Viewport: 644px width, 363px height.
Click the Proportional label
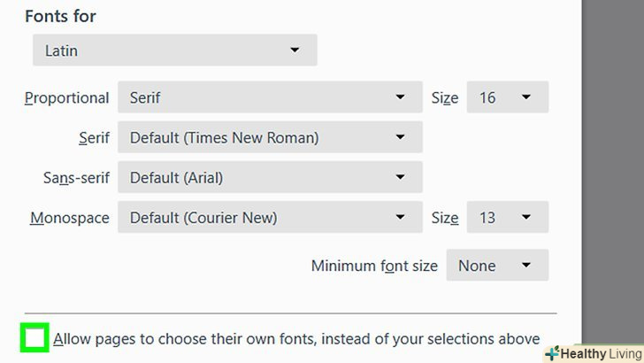[66, 98]
